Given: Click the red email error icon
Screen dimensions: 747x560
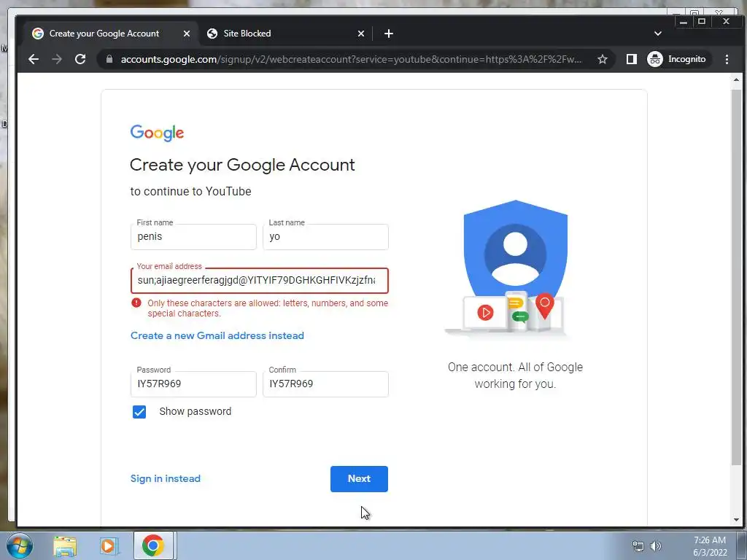Looking at the screenshot, I should (x=136, y=303).
